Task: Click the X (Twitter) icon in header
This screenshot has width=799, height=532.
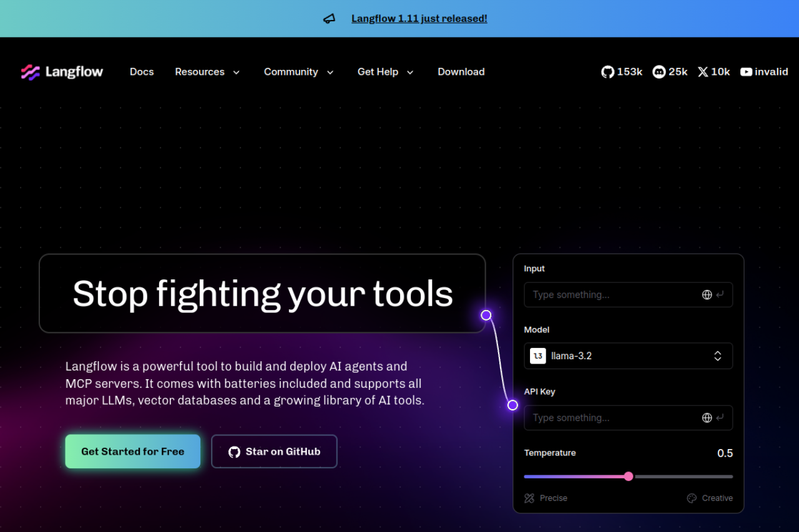Action: point(703,72)
